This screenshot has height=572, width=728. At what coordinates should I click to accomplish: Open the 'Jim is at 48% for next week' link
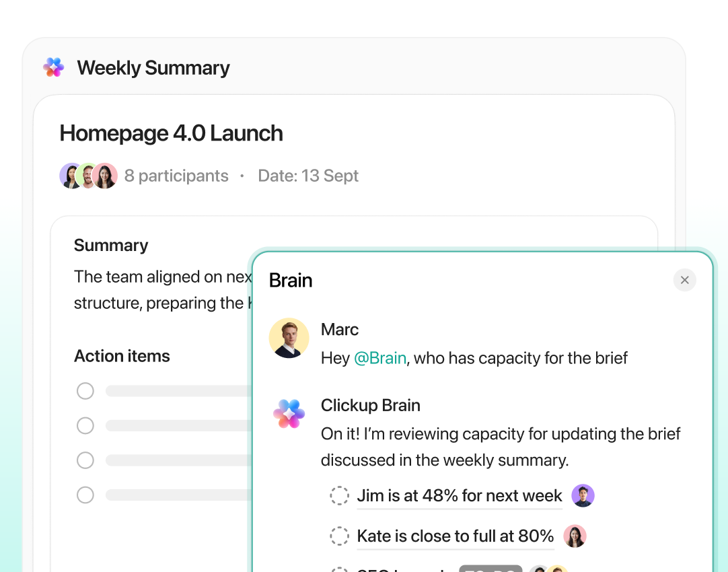click(459, 496)
